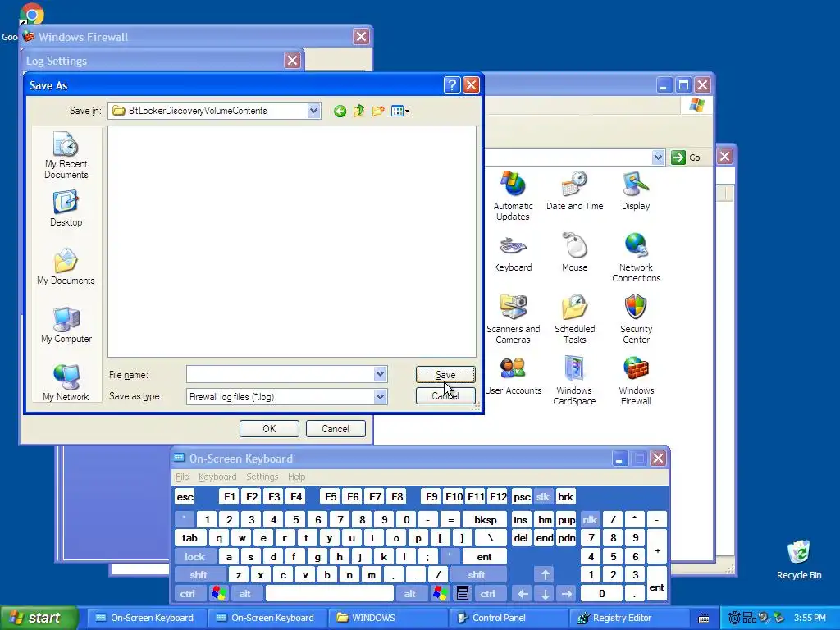Open Scanners and Cameras in Control Panel
The width and height of the screenshot is (840, 630).
pos(513,319)
